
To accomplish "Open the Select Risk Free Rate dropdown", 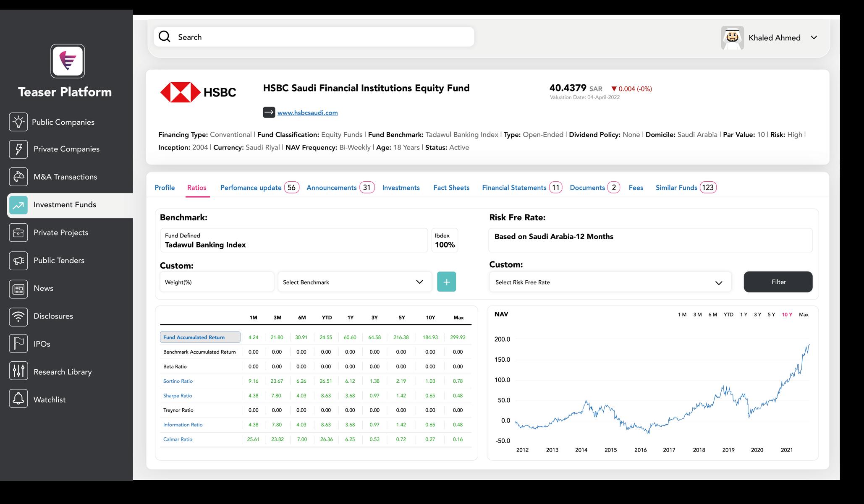I will tap(610, 282).
